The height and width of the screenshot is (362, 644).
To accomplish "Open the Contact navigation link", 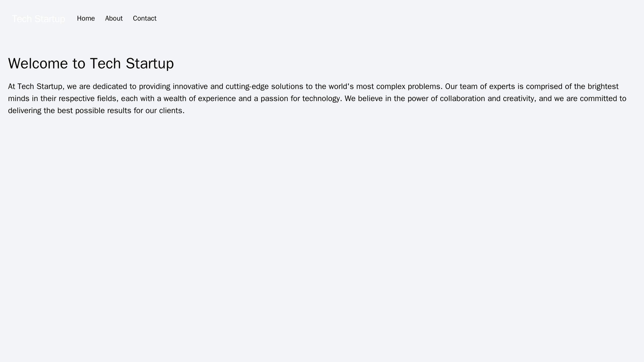I will coord(144,18).
